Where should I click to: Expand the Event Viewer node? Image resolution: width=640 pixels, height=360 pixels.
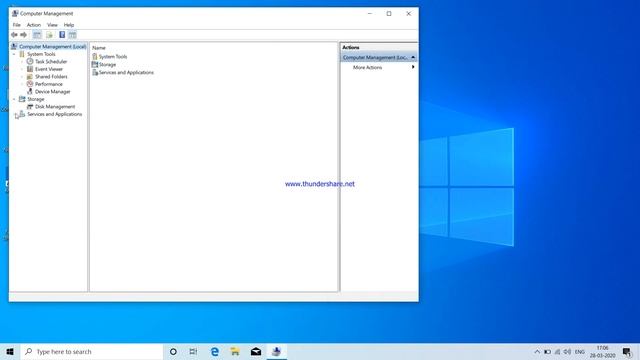coord(22,69)
